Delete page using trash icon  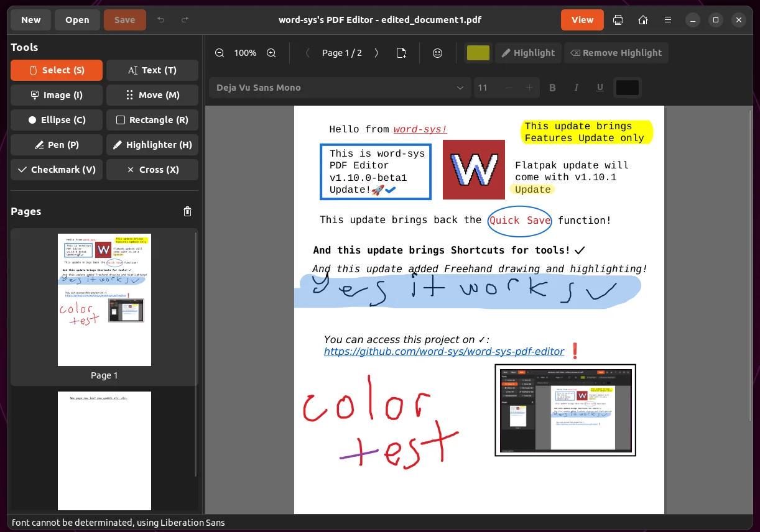point(188,211)
